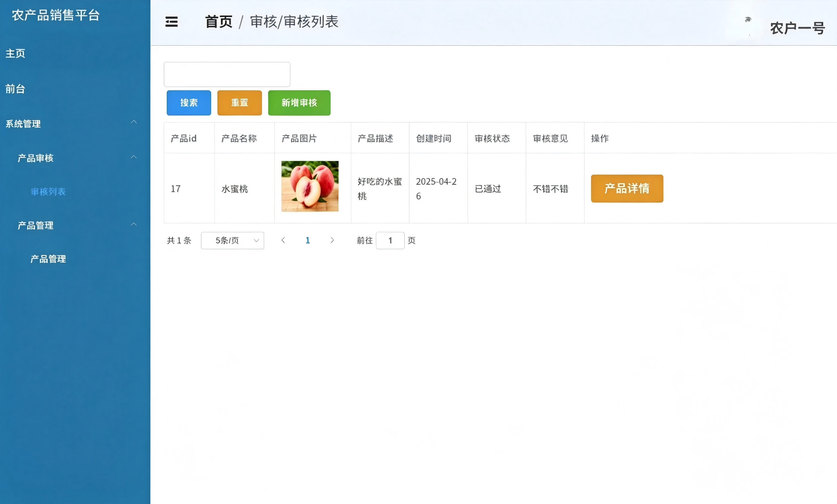Select the 好吃的水蜜桃 description cell
This screenshot has width=837, height=504.
[380, 188]
